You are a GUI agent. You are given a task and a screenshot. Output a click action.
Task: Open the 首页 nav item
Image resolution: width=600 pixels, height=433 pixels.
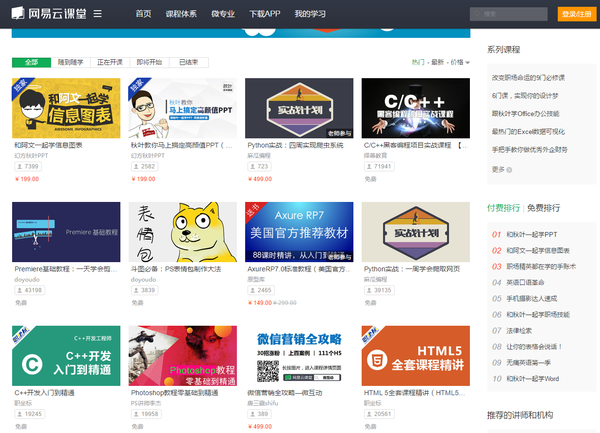click(x=143, y=14)
